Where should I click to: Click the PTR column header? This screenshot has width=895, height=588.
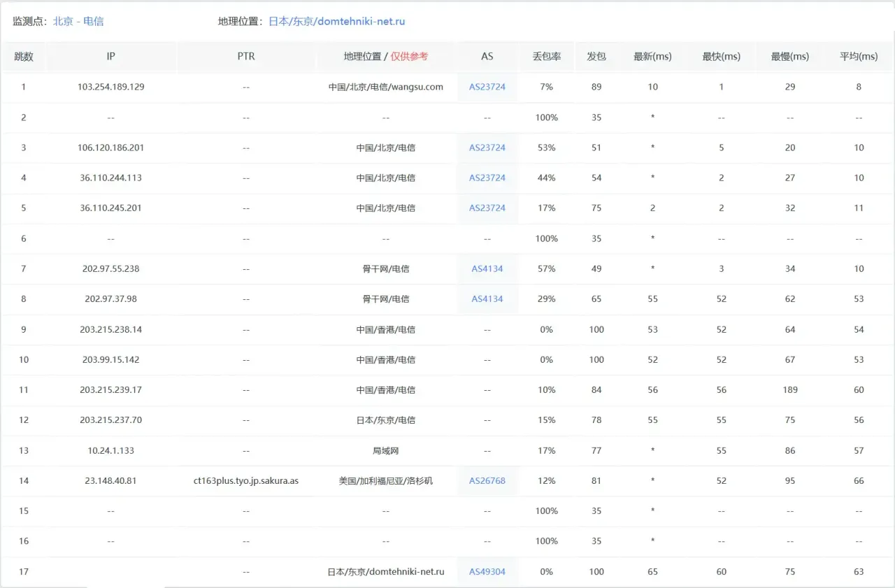(246, 57)
